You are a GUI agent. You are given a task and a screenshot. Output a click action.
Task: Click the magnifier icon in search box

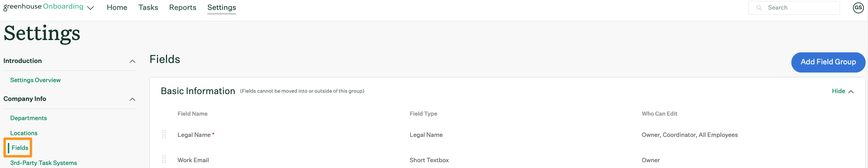[759, 8]
